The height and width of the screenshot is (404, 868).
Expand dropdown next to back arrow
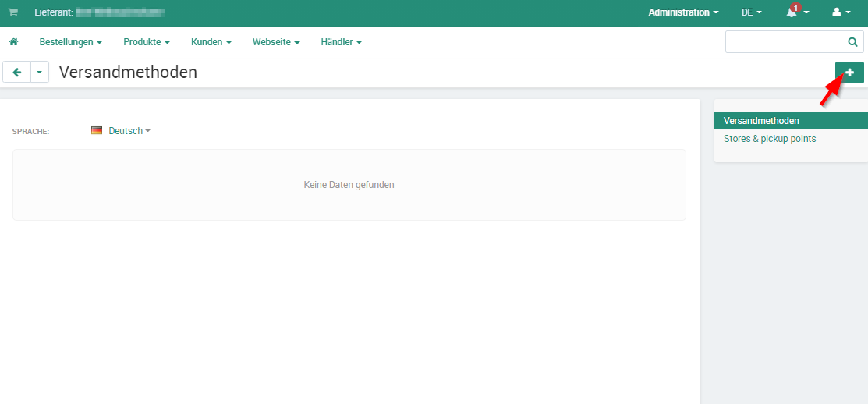pyautogui.click(x=40, y=72)
